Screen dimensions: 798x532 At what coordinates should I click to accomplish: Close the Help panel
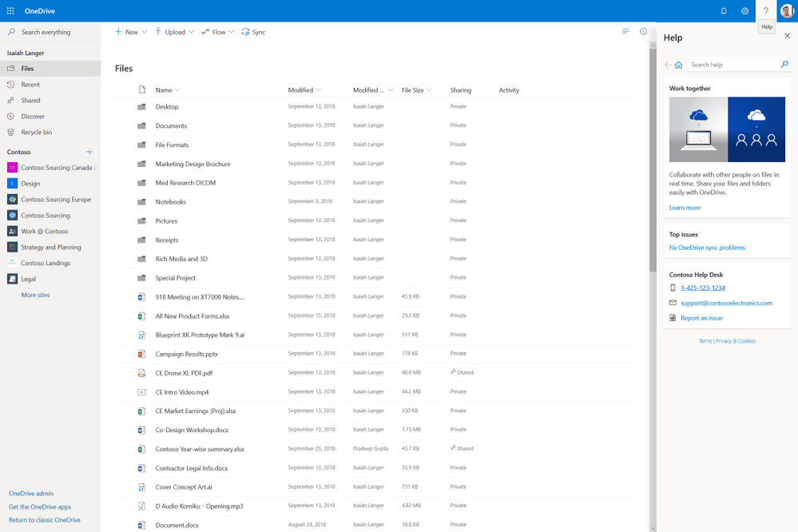tap(787, 36)
